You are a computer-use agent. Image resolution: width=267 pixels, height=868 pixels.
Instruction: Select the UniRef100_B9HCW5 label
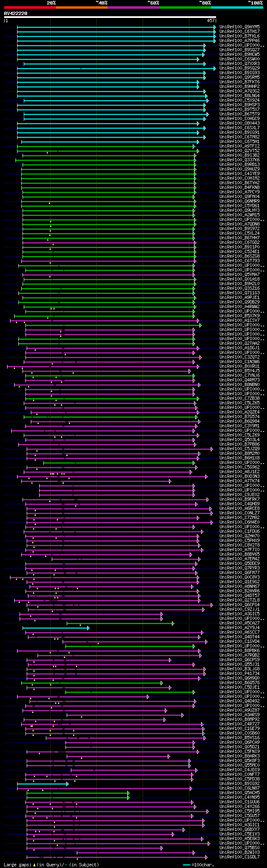[239, 54]
